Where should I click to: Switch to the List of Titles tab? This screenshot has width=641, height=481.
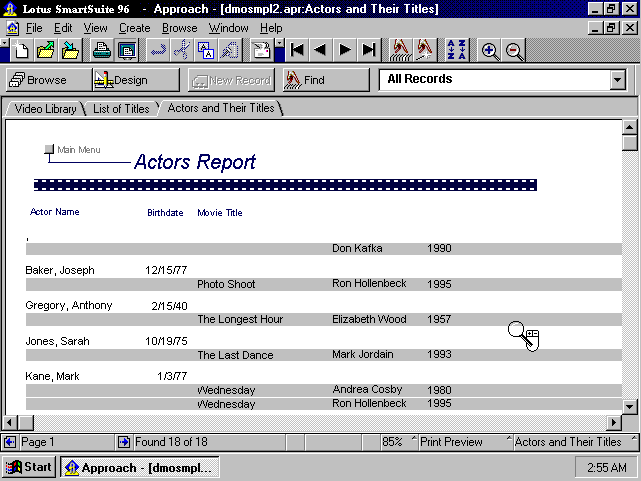click(121, 109)
